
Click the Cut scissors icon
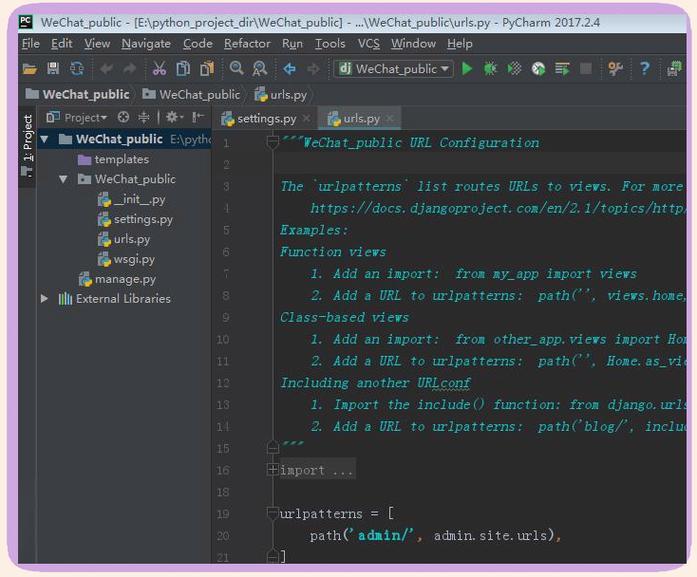click(x=159, y=68)
